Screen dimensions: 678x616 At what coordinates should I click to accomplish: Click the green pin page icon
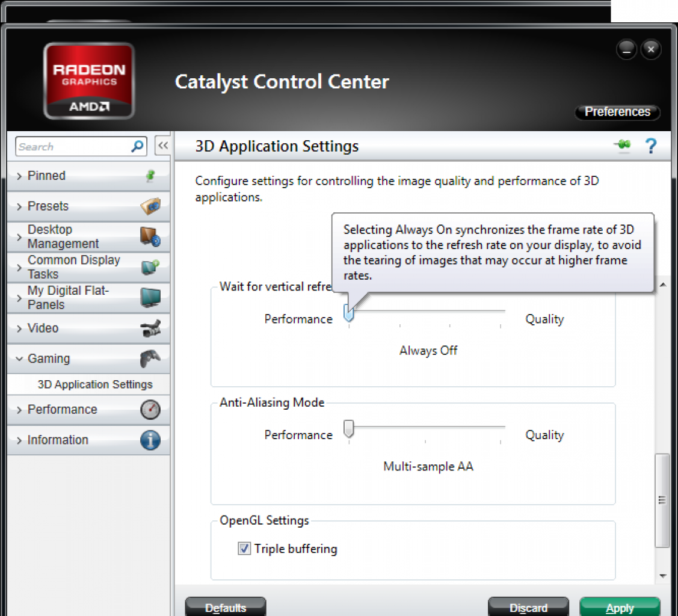coord(622,145)
